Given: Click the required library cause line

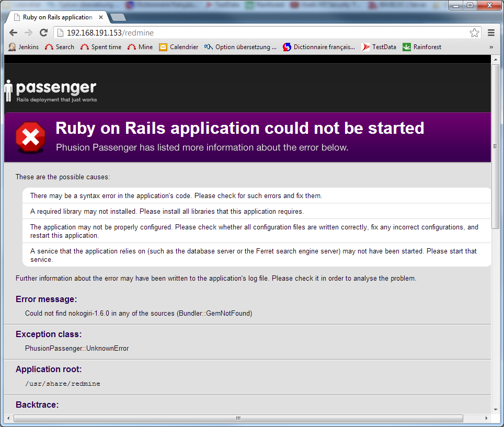Looking at the screenshot, I should (x=167, y=212).
